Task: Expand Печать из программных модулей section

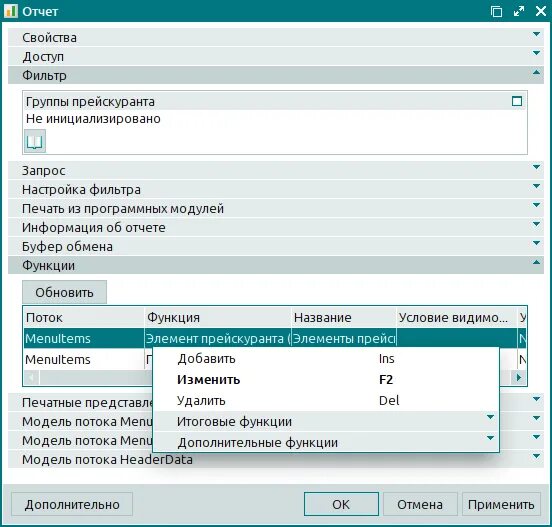Action: 276,208
